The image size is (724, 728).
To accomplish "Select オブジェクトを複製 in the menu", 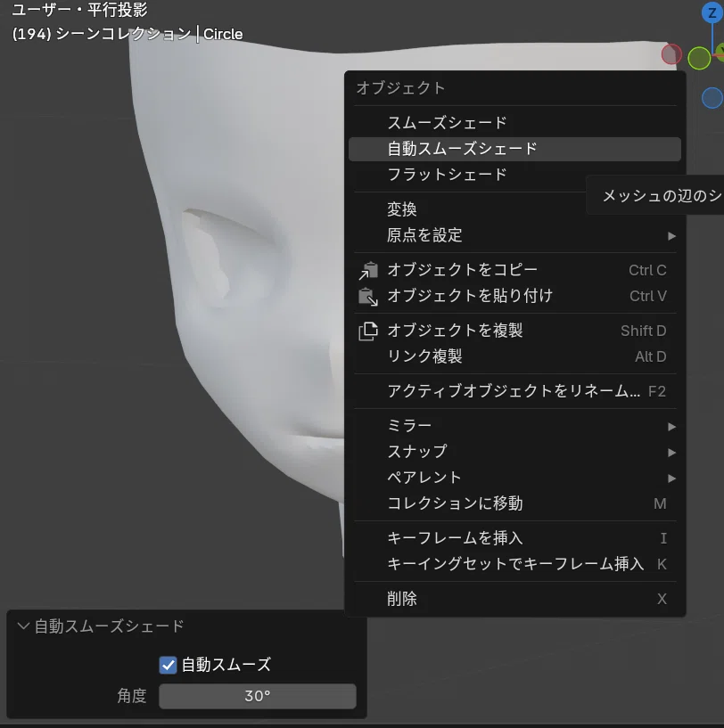I will coord(514,331).
